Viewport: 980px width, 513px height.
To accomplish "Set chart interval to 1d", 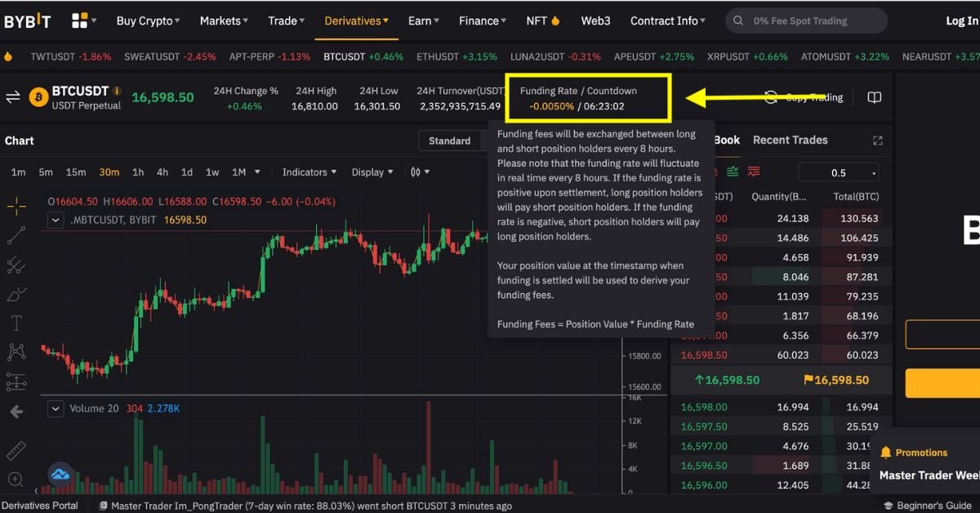I will 187,172.
